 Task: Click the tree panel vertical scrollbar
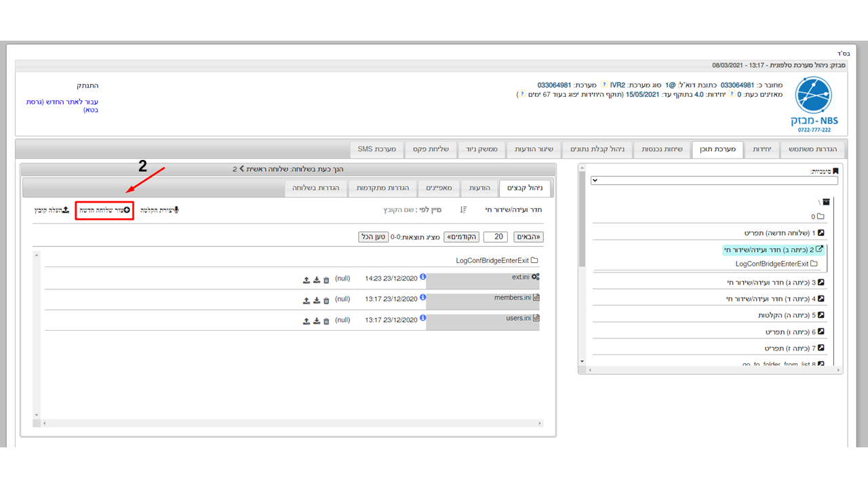click(x=582, y=264)
